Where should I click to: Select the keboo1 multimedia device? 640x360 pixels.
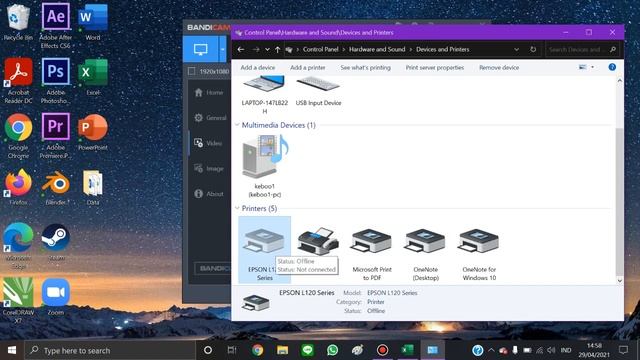[265, 167]
